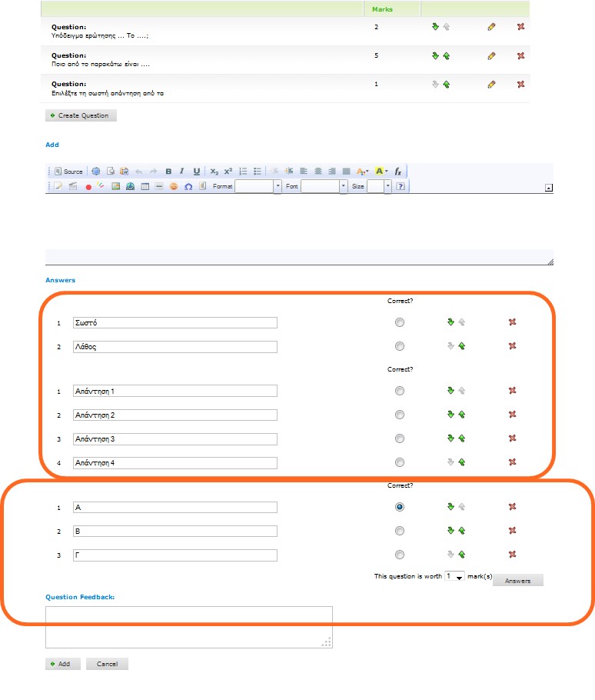The height and width of the screenshot is (700, 595).
Task: Apply underline formatting in the editor
Action: pyautogui.click(x=197, y=172)
